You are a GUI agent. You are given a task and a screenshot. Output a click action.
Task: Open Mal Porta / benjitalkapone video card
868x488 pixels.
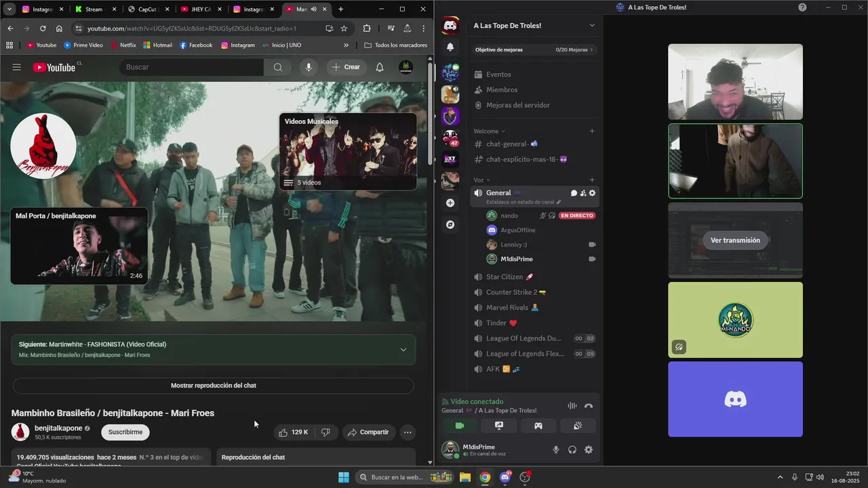point(79,245)
